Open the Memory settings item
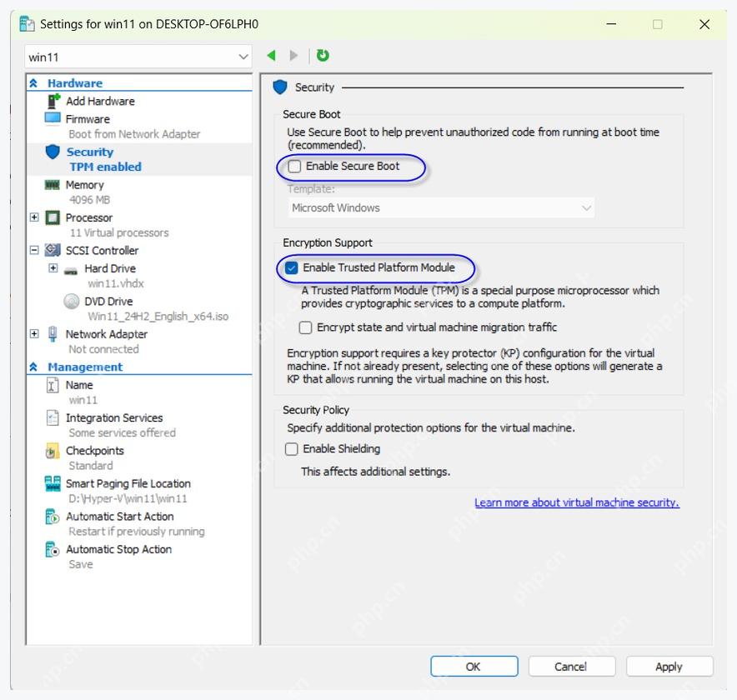Image resolution: width=737 pixels, height=700 pixels. coord(84,185)
